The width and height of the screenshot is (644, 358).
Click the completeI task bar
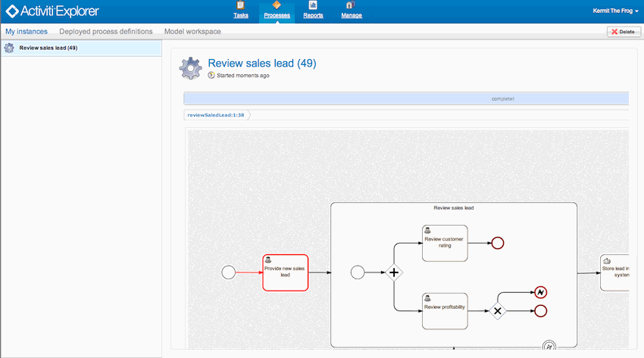(406, 98)
